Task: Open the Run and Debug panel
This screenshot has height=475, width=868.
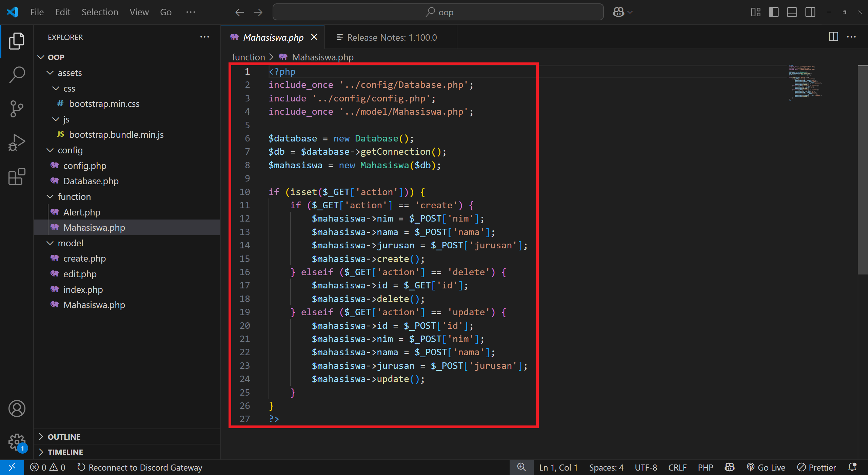Action: click(x=16, y=142)
